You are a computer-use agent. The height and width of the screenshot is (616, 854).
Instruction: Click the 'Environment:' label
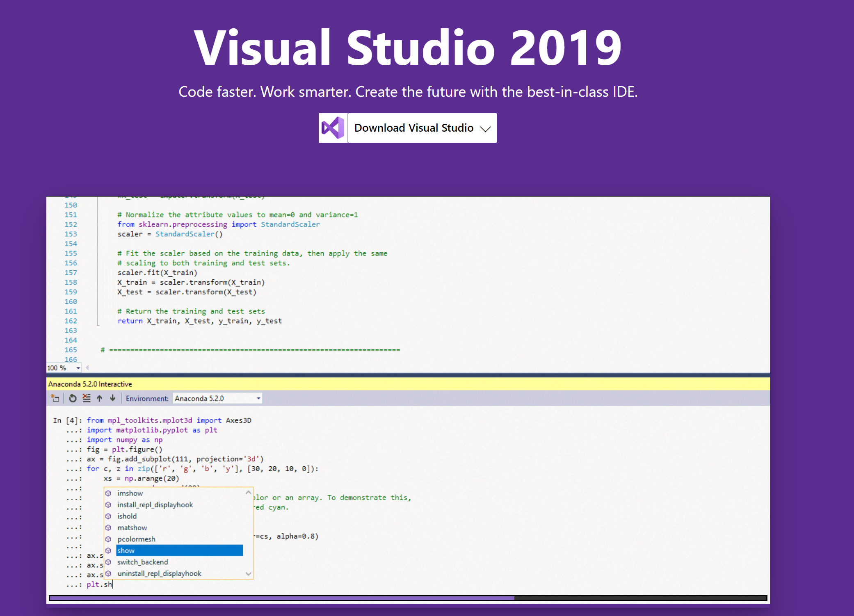[147, 399]
